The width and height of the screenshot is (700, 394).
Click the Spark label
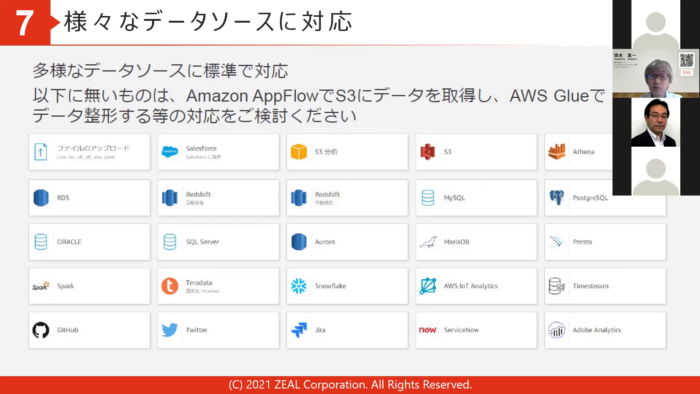(x=66, y=286)
